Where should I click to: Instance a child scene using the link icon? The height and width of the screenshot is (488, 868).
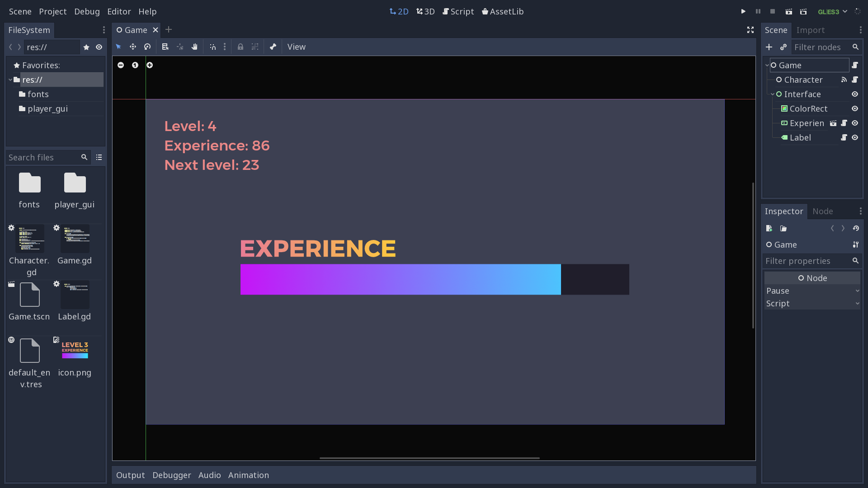[x=784, y=47]
